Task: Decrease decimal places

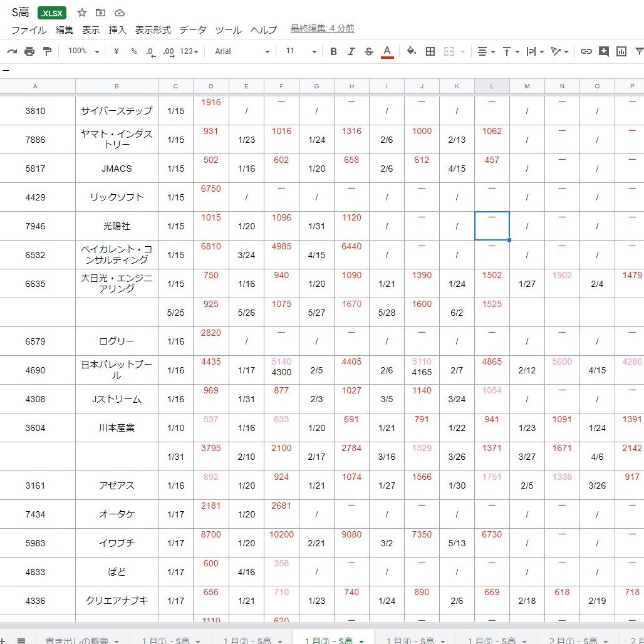Action: [x=151, y=52]
